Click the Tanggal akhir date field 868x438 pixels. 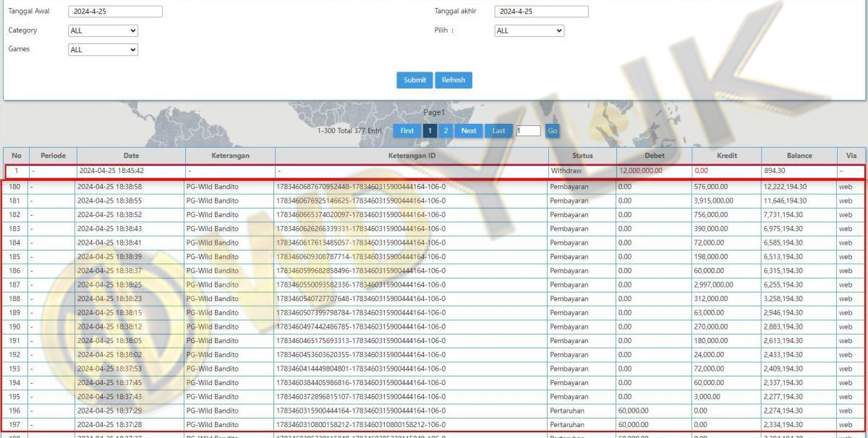(541, 12)
